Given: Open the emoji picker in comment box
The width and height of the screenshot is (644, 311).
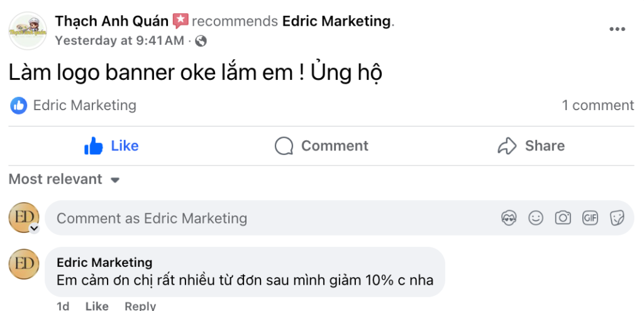Looking at the screenshot, I should tap(536, 218).
